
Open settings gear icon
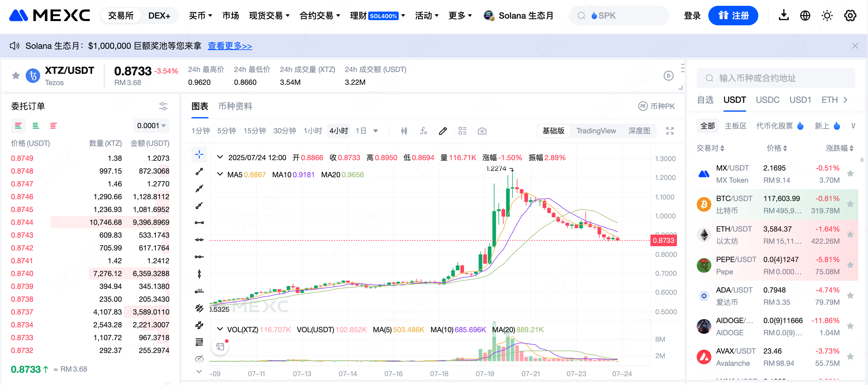coord(850,16)
